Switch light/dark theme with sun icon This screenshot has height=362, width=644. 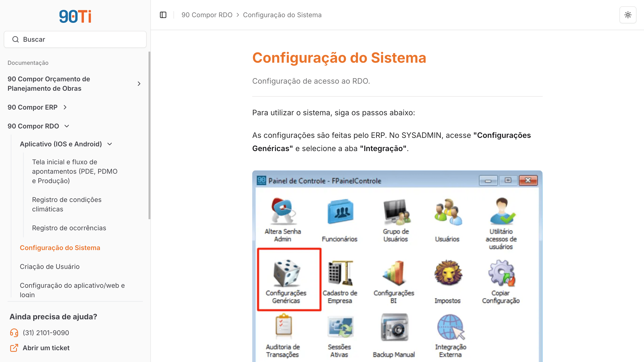[628, 15]
